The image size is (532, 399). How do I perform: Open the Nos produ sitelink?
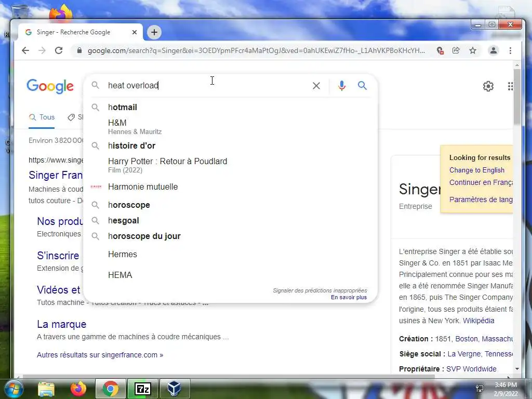tap(60, 221)
